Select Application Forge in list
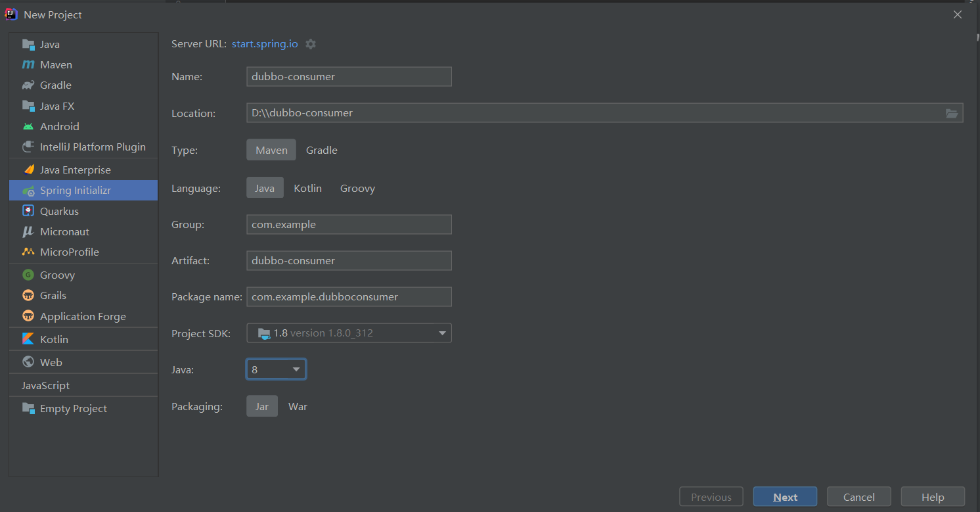Viewport: 980px width, 512px height. (x=83, y=316)
